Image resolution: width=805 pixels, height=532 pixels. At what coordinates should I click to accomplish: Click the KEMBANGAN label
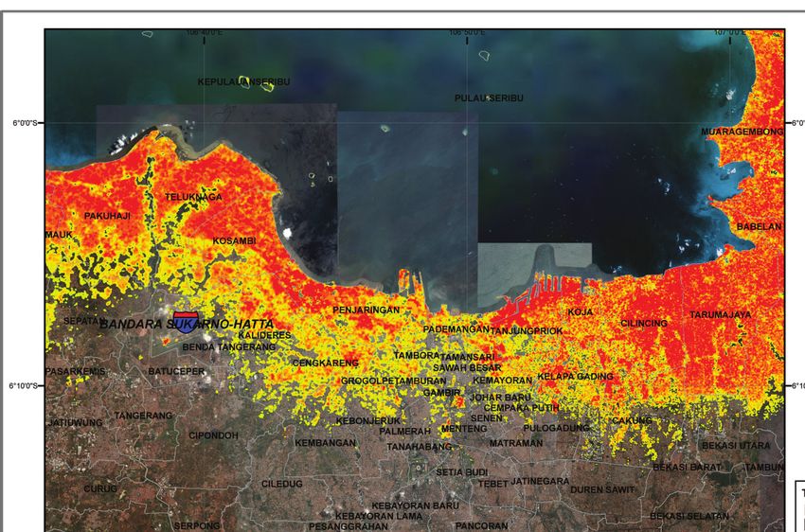(x=325, y=443)
